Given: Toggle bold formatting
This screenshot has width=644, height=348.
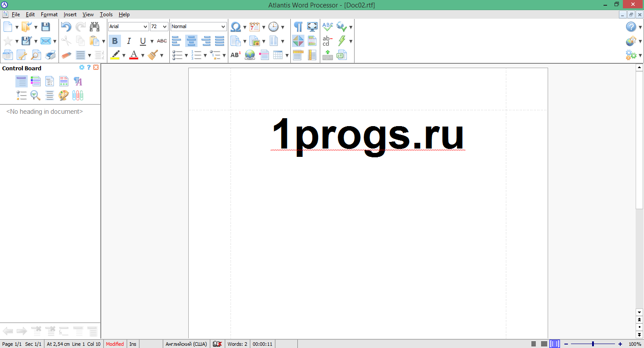Looking at the screenshot, I should click(x=114, y=40).
